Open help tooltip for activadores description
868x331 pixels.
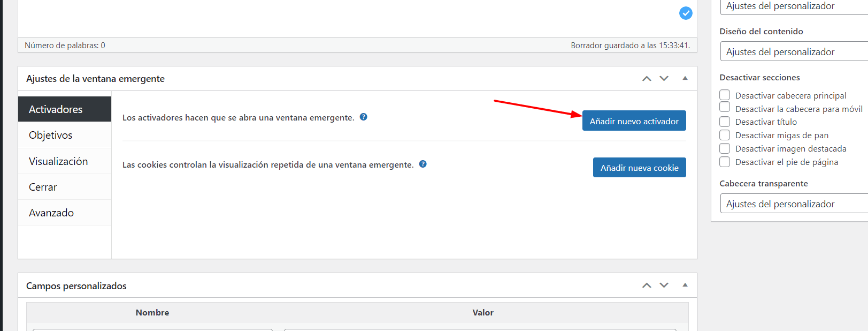tap(363, 117)
